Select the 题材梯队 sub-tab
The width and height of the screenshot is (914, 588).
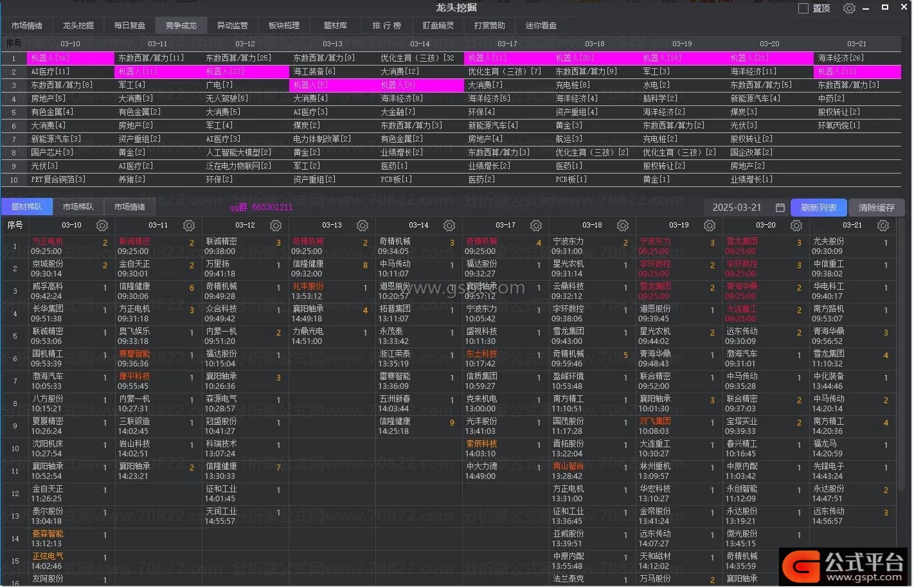[27, 207]
